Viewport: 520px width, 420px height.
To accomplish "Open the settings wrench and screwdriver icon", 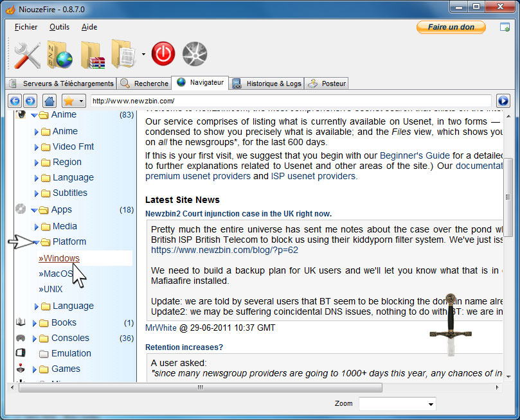I will coord(27,55).
